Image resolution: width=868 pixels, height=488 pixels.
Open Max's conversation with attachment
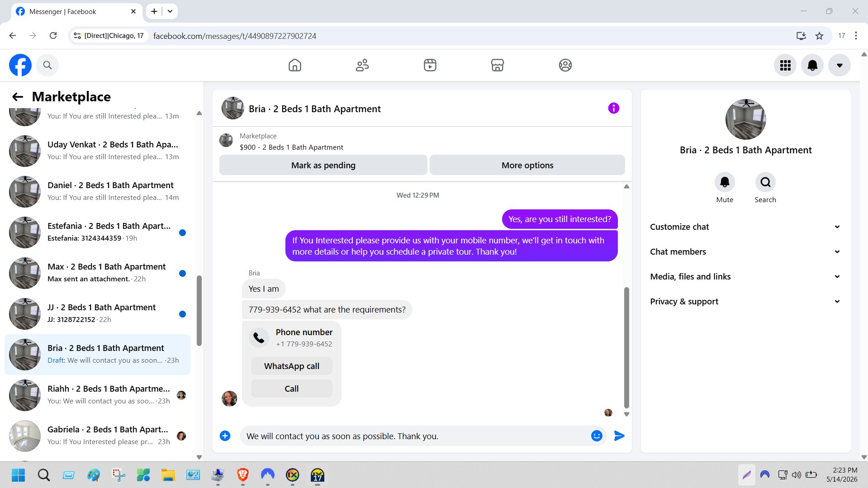tap(97, 273)
